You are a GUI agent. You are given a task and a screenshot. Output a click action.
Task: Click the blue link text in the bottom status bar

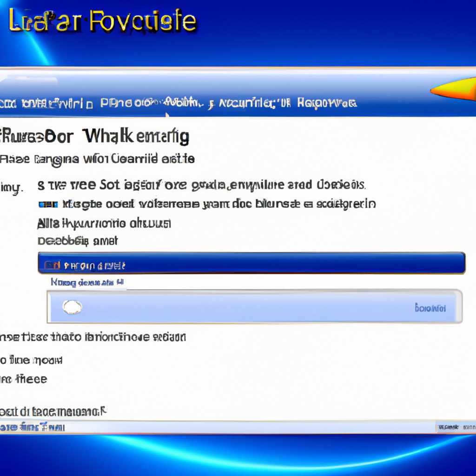32,427
